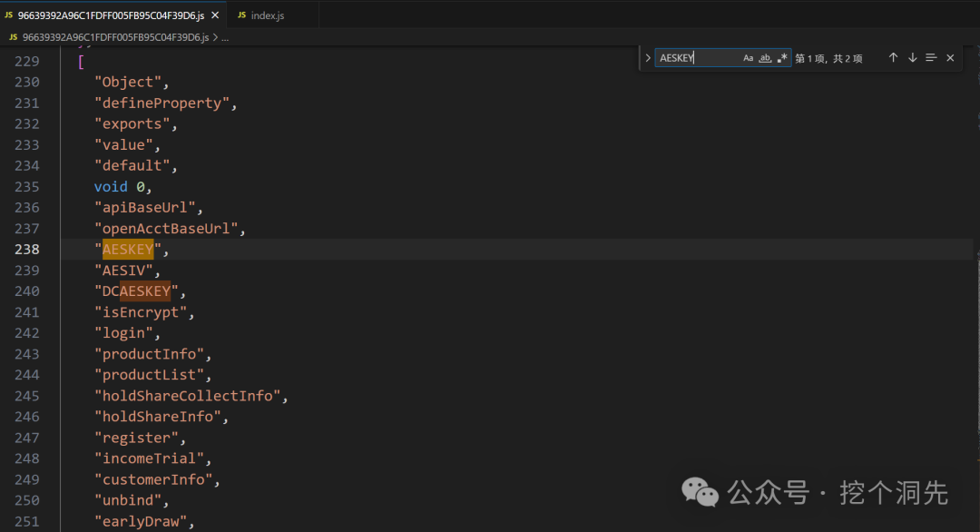Click the "exports" string

(x=132, y=123)
